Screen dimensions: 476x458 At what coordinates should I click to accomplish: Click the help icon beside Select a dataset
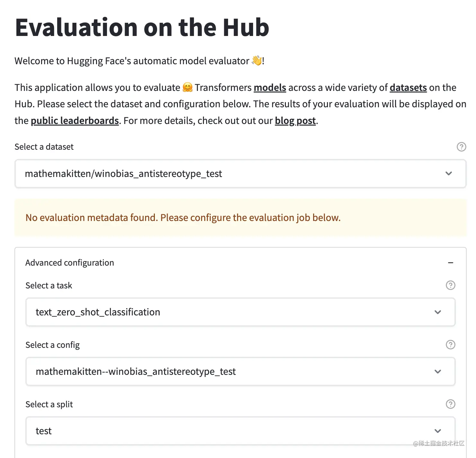pos(462,147)
